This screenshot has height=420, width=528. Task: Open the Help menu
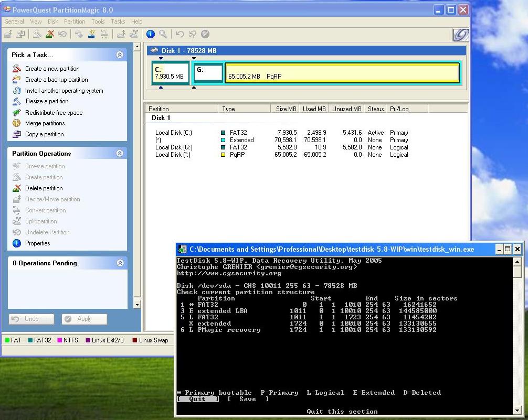[x=136, y=21]
